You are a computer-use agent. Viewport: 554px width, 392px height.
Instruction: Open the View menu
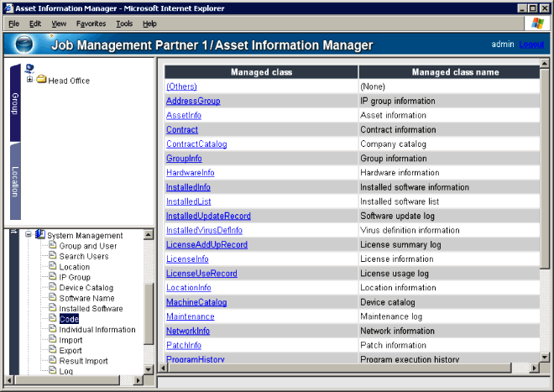[x=59, y=24]
